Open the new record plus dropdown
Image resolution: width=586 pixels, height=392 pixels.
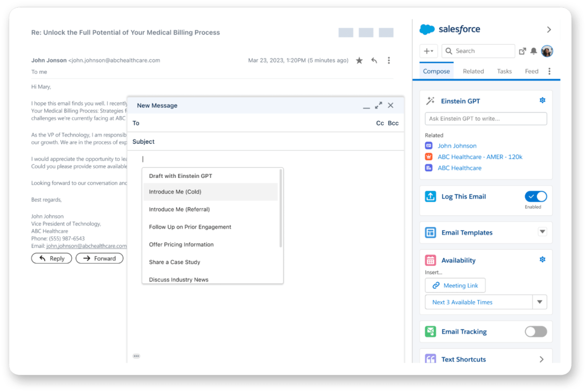(428, 51)
